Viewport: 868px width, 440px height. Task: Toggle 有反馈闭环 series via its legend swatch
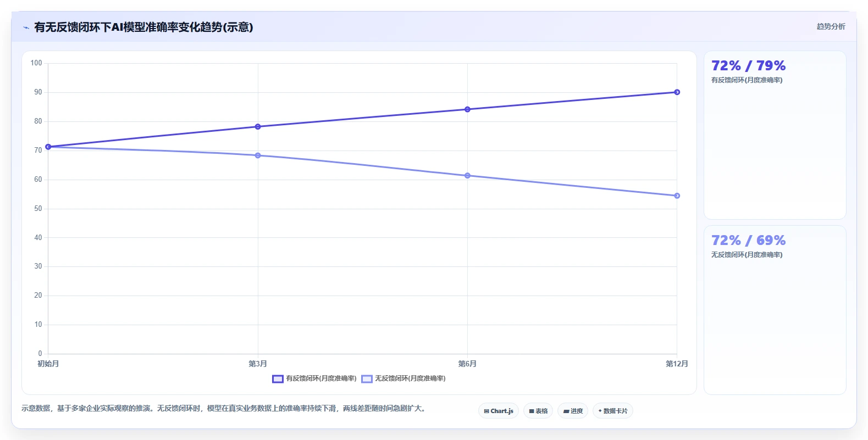pos(278,379)
